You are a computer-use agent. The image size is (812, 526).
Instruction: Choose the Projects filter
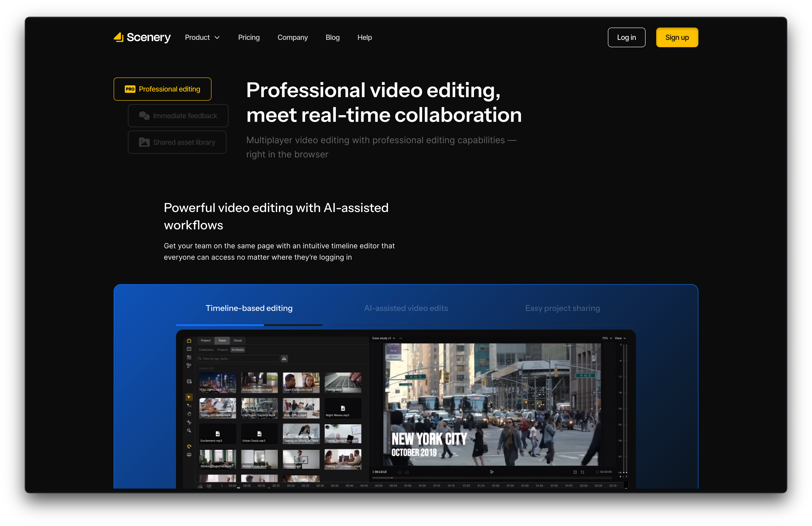click(x=222, y=350)
